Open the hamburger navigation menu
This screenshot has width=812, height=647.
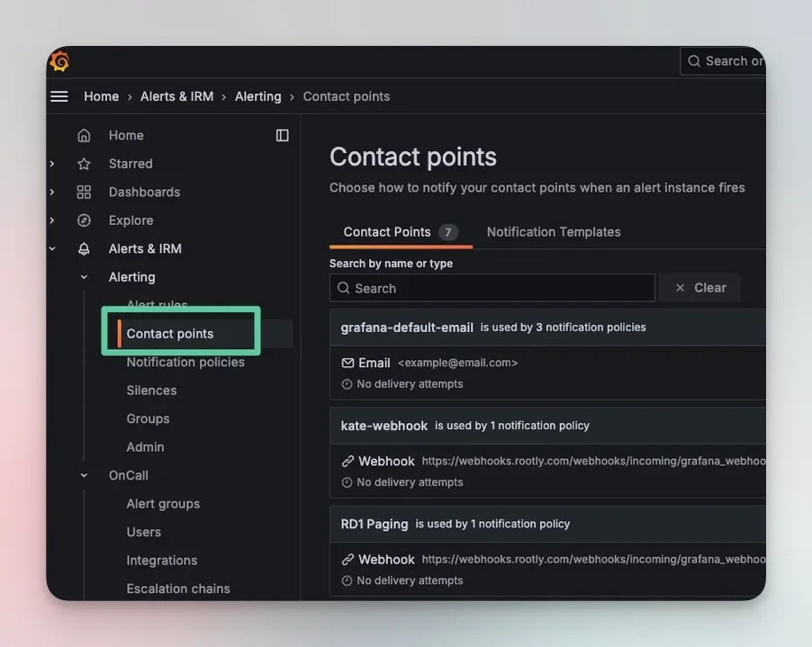tap(59, 96)
